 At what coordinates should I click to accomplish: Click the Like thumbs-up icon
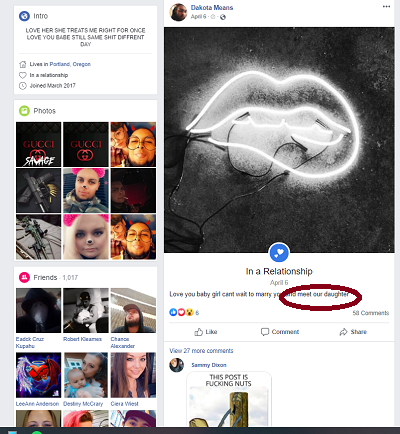[199, 332]
